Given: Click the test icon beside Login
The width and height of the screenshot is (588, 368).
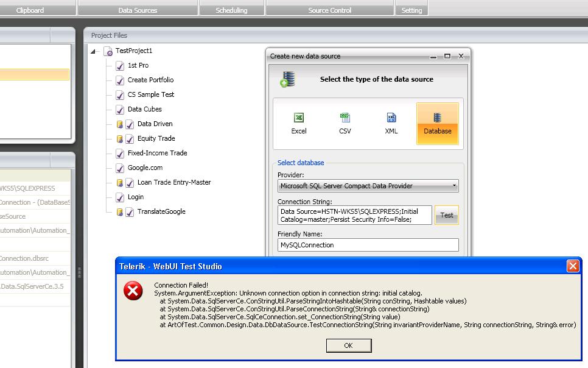Looking at the screenshot, I should (x=120, y=197).
